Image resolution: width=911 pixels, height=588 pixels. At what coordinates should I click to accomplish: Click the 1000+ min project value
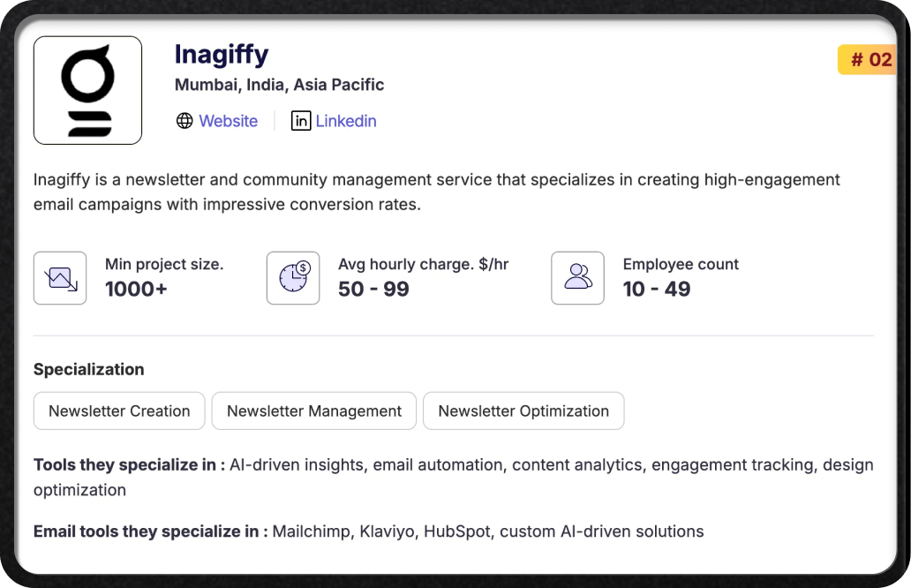point(136,290)
